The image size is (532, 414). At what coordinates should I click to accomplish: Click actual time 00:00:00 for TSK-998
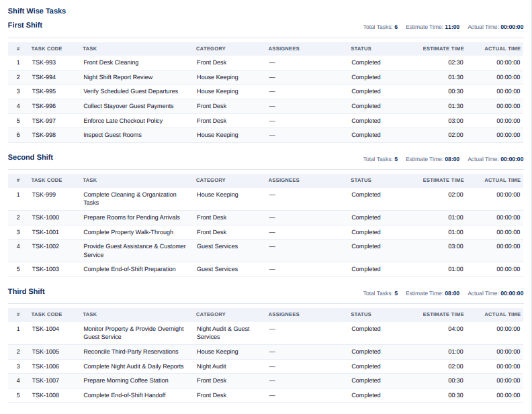[x=508, y=135]
